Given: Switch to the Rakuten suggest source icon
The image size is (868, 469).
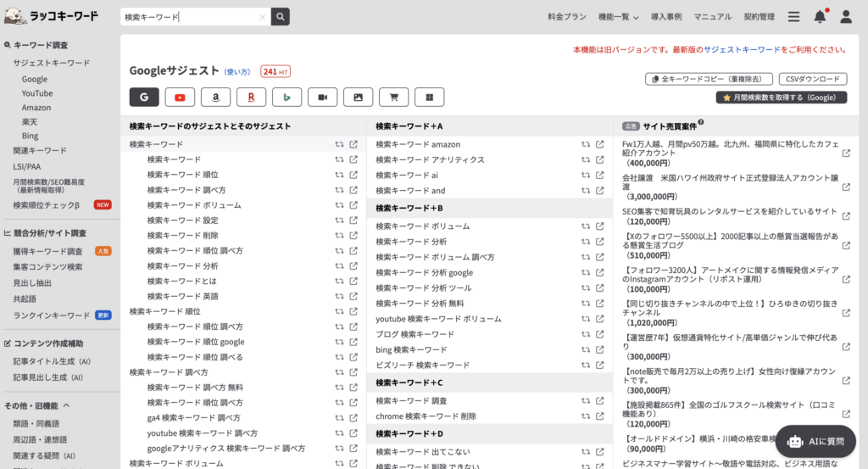Looking at the screenshot, I should coord(251,97).
